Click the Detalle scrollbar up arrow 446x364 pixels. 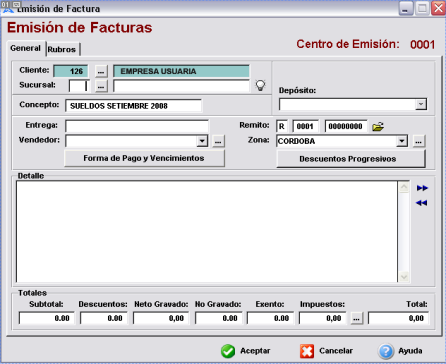404,187
